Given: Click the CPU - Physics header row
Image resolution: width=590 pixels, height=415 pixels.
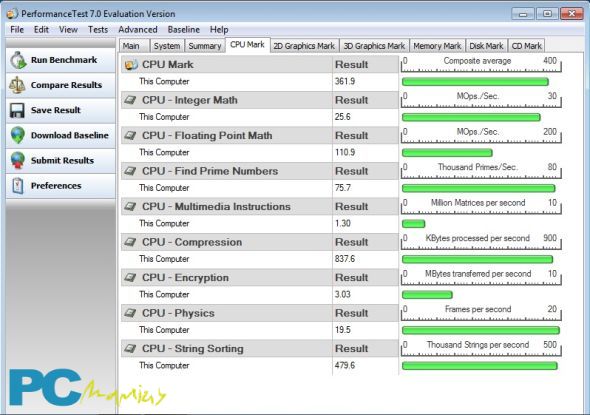Looking at the screenshot, I should 260,313.
